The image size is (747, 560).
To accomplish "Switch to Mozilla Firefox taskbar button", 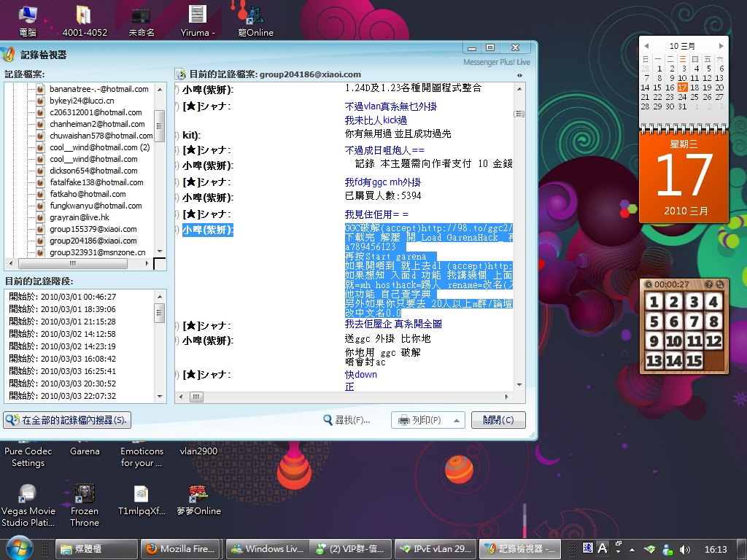I will point(180,549).
